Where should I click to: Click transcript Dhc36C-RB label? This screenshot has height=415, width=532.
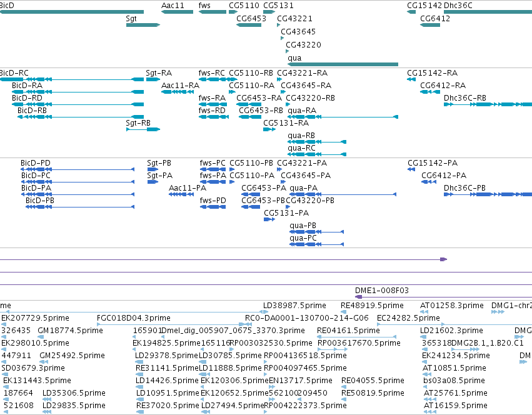coord(465,98)
